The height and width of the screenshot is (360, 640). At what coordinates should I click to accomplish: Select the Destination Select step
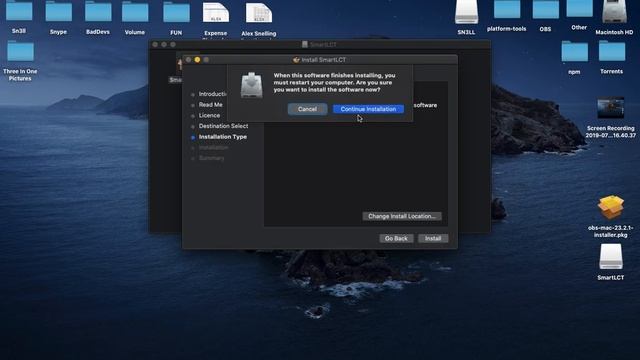(223, 126)
